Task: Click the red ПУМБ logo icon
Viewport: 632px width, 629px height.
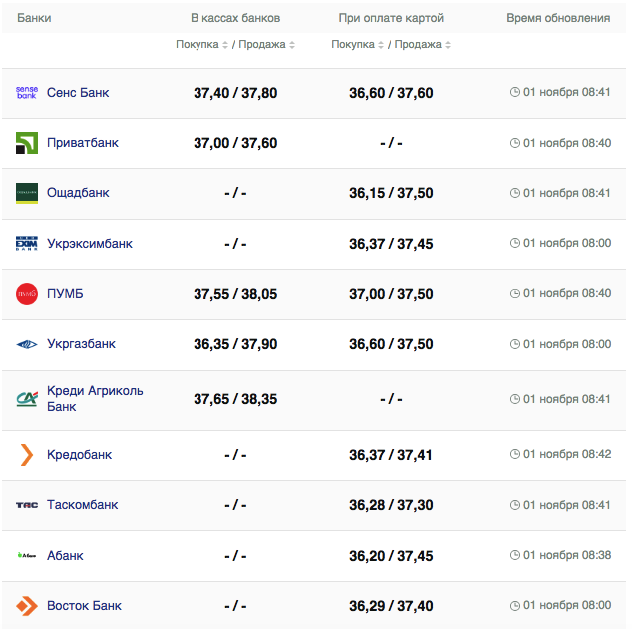Action: 27,294
